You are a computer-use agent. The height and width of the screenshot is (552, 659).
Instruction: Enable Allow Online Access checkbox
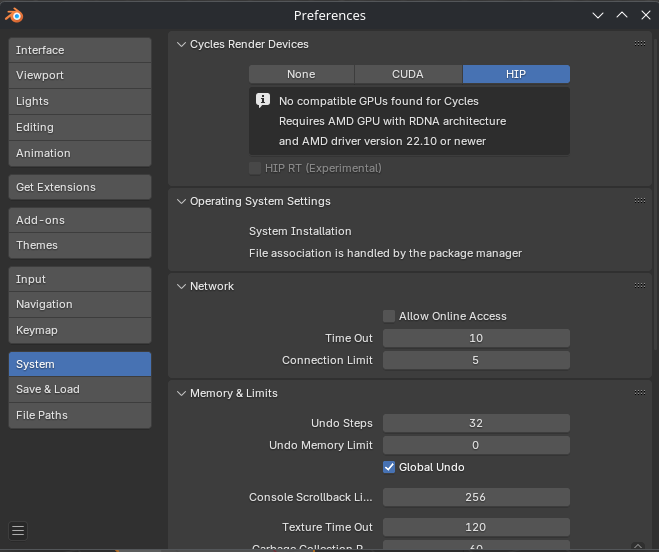coord(389,316)
